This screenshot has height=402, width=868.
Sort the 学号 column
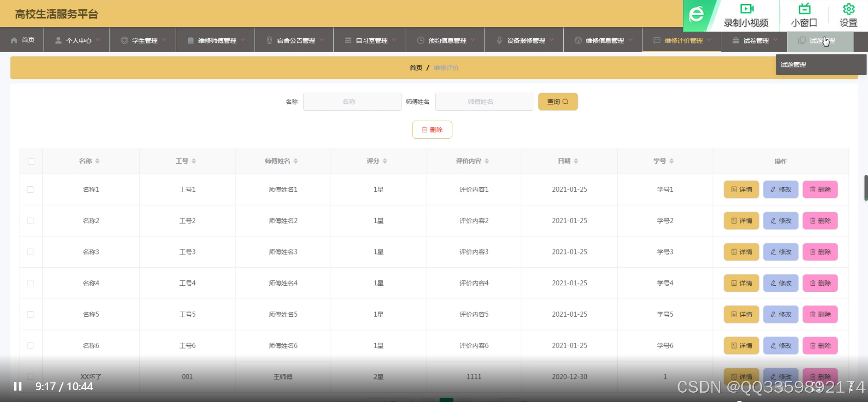[x=671, y=161]
